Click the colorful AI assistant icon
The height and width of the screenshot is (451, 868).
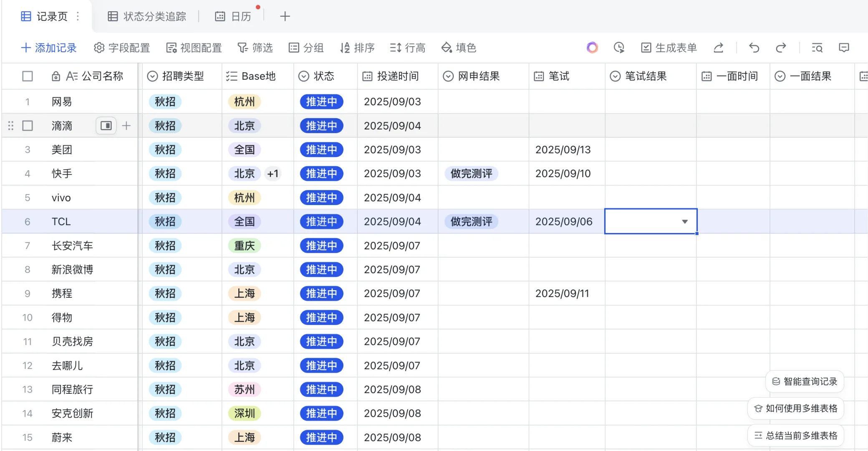[592, 48]
